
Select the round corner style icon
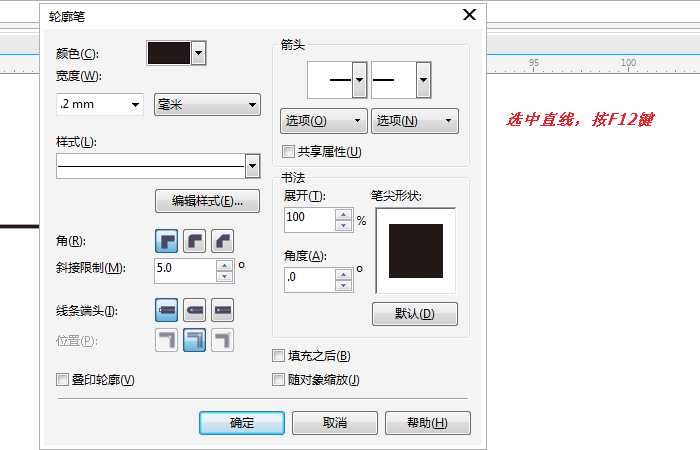(195, 241)
